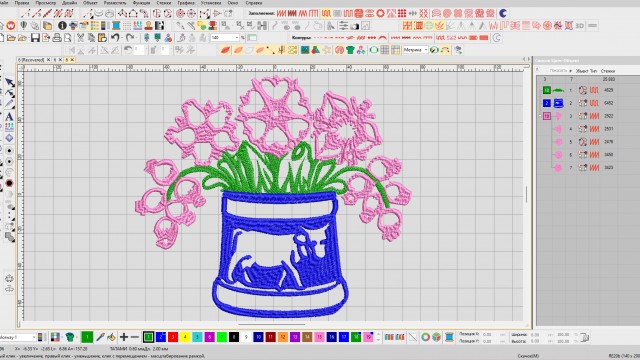Click the Redo arrow
The height and width of the screenshot is (360, 640).
tap(130, 38)
